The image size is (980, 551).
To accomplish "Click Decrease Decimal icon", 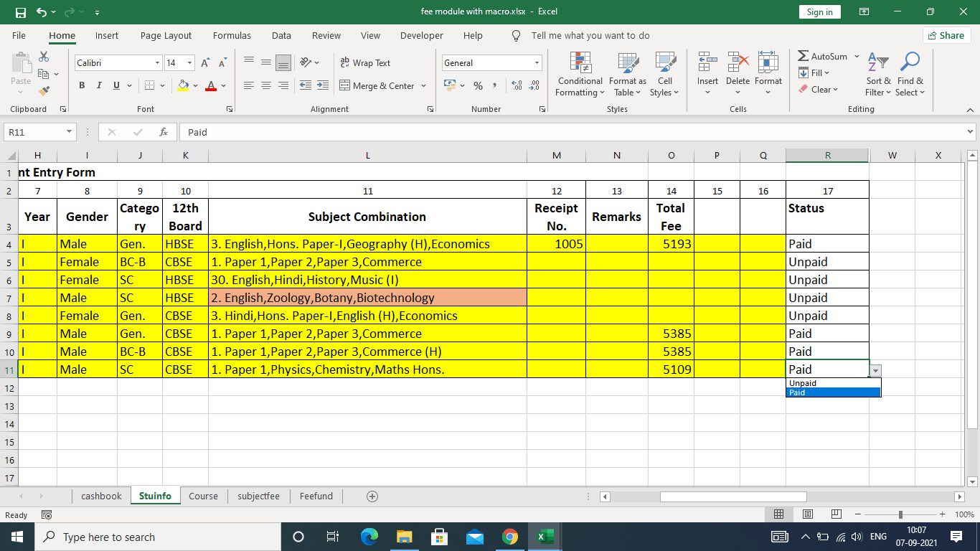I will [534, 85].
